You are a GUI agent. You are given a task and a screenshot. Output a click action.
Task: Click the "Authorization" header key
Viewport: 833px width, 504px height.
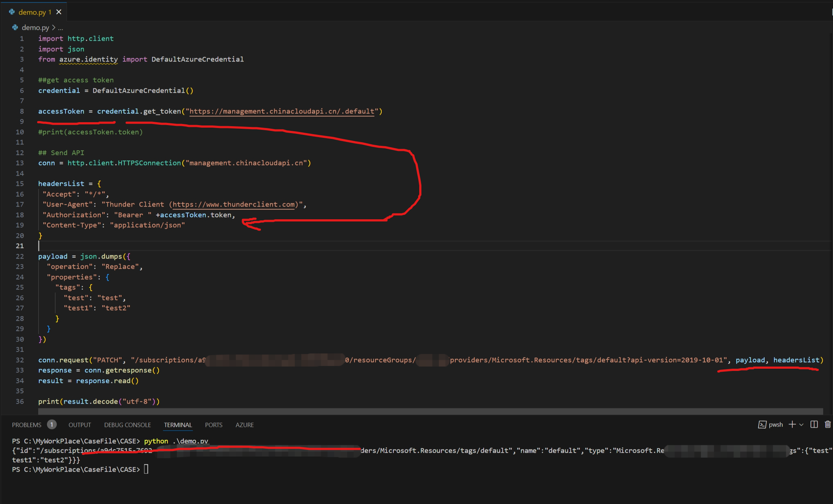click(74, 215)
